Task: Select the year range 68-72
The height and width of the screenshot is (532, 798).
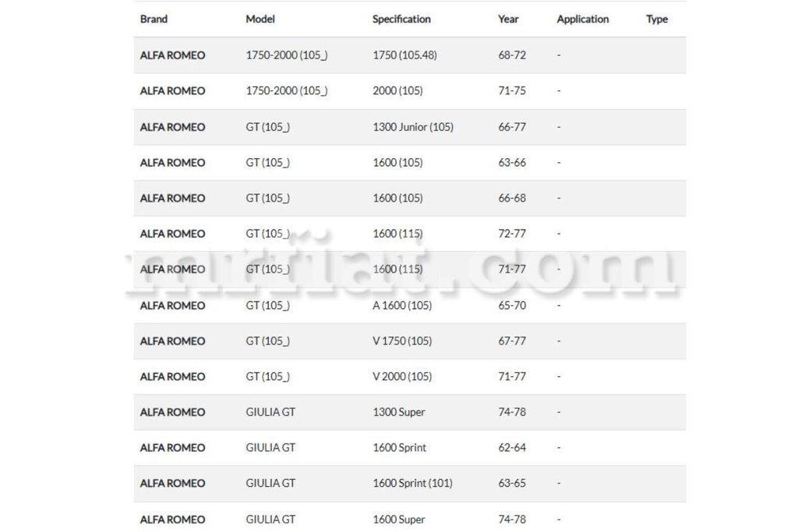Action: coord(512,55)
